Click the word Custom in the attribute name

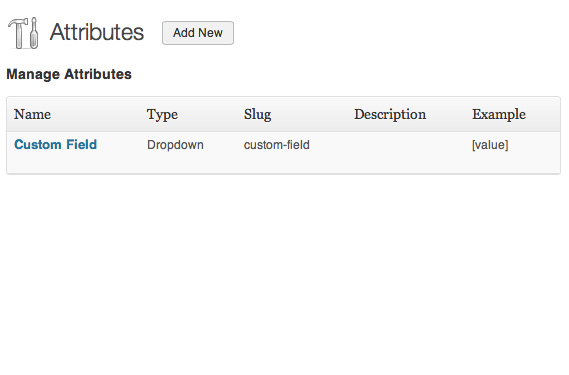pos(38,144)
